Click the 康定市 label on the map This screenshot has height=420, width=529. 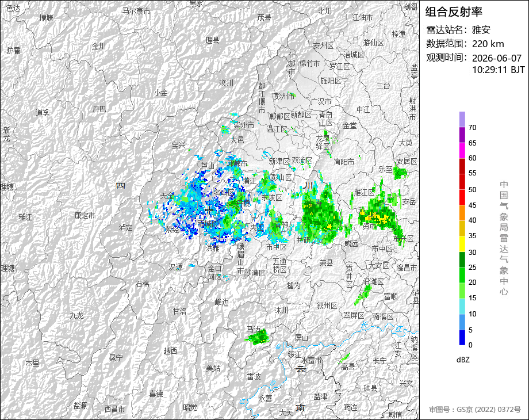85,215
